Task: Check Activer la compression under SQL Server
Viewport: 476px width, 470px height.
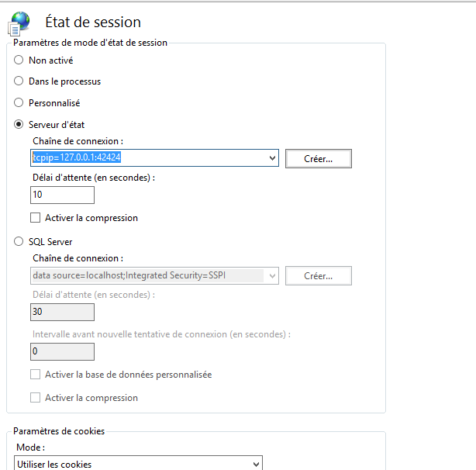Action: [x=35, y=398]
